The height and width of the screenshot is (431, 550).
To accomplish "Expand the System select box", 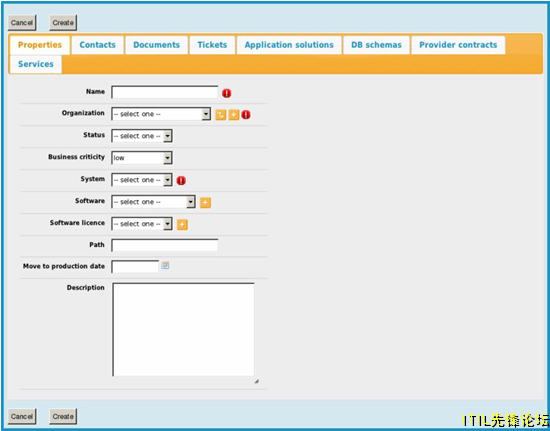I will [142, 180].
